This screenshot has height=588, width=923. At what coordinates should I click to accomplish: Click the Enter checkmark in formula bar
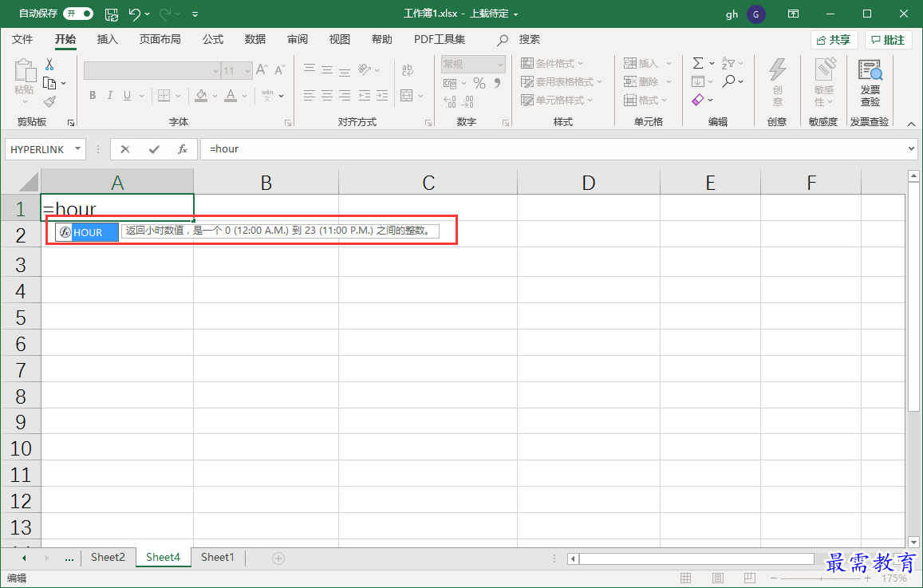pos(154,149)
